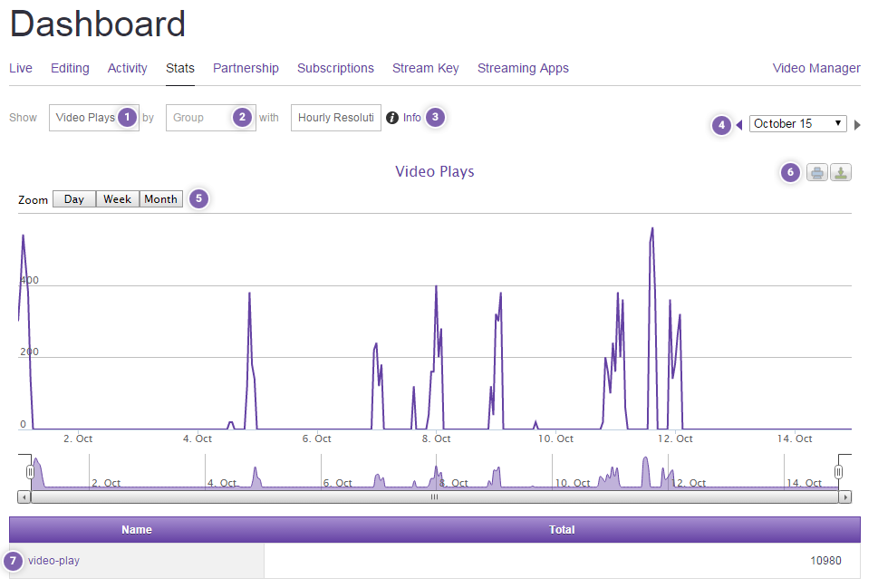This screenshot has height=588, width=878.
Task: Print the Video Plays chart
Action: coord(816,172)
